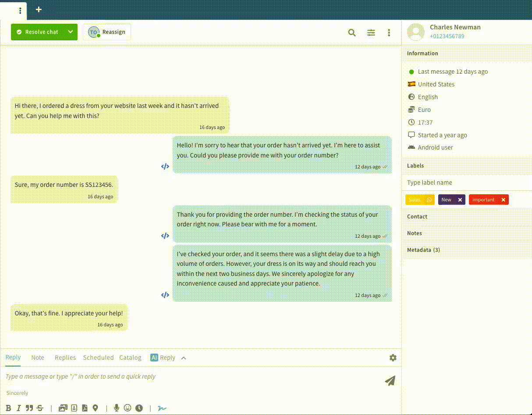Click the Bold formatting icon

[x=8, y=408]
